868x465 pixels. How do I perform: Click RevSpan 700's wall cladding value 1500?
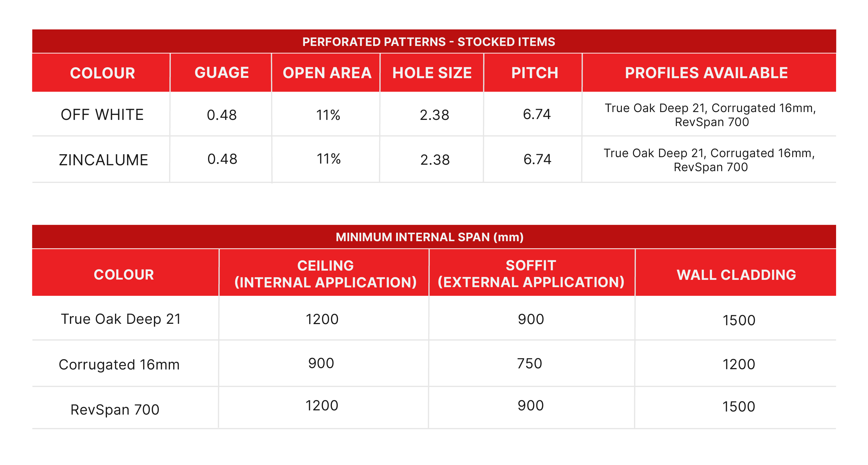tap(738, 407)
